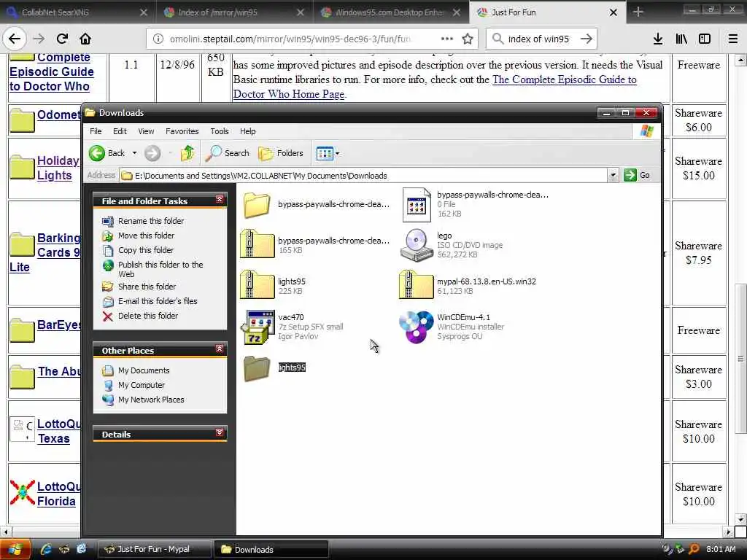Open Back history dropdown arrow
This screenshot has width=747, height=560.
(134, 153)
